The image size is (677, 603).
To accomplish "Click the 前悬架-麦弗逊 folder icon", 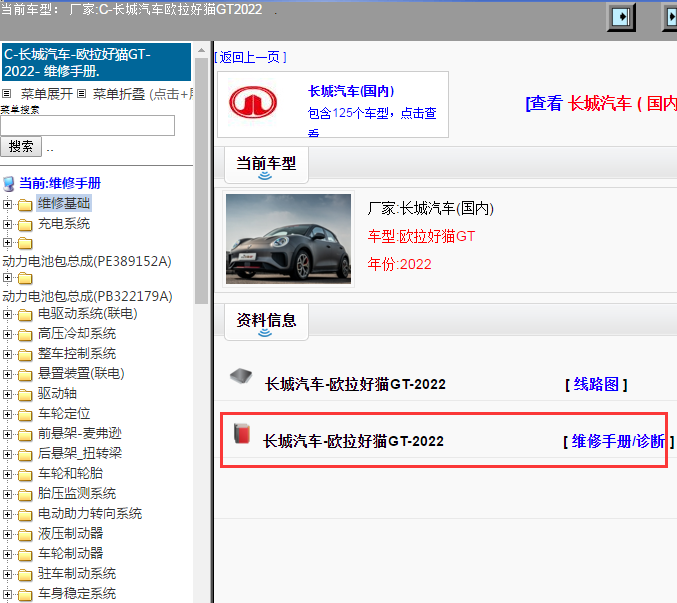I will 25,434.
